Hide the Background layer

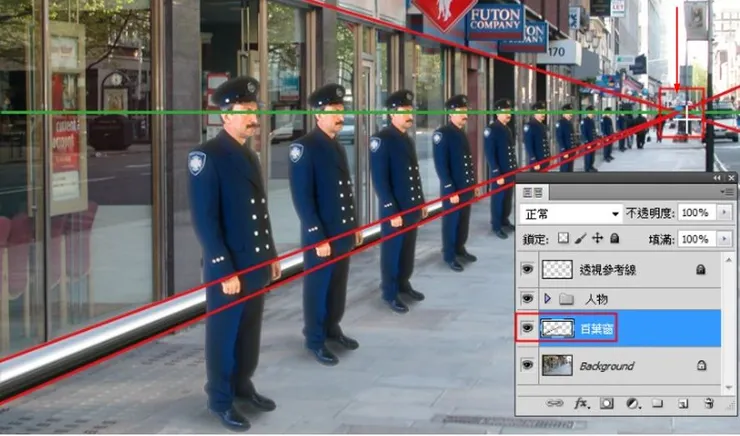527,365
